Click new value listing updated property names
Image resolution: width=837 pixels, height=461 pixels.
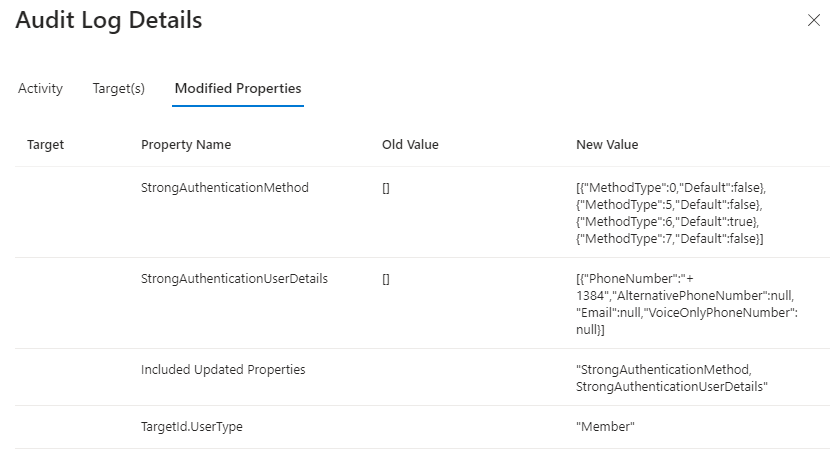tap(670, 378)
